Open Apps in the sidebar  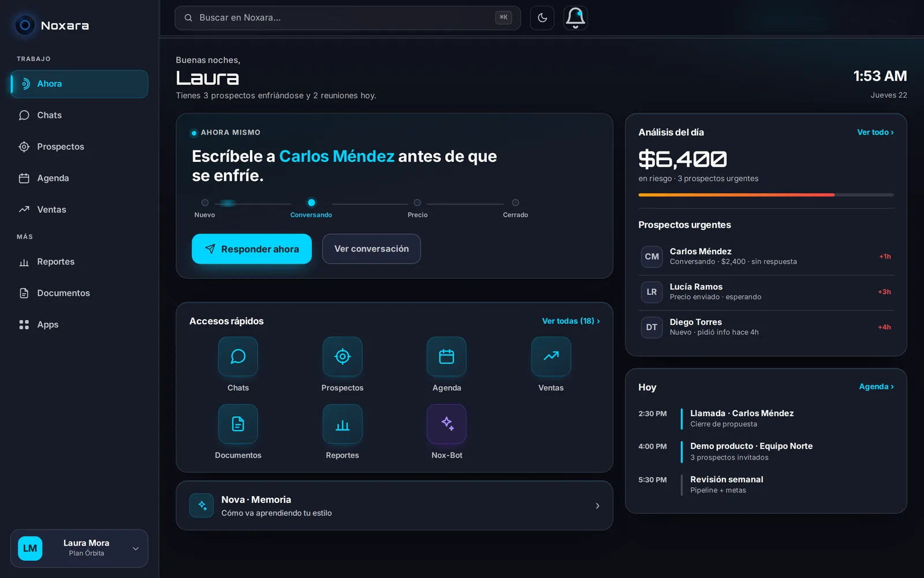pos(79,325)
